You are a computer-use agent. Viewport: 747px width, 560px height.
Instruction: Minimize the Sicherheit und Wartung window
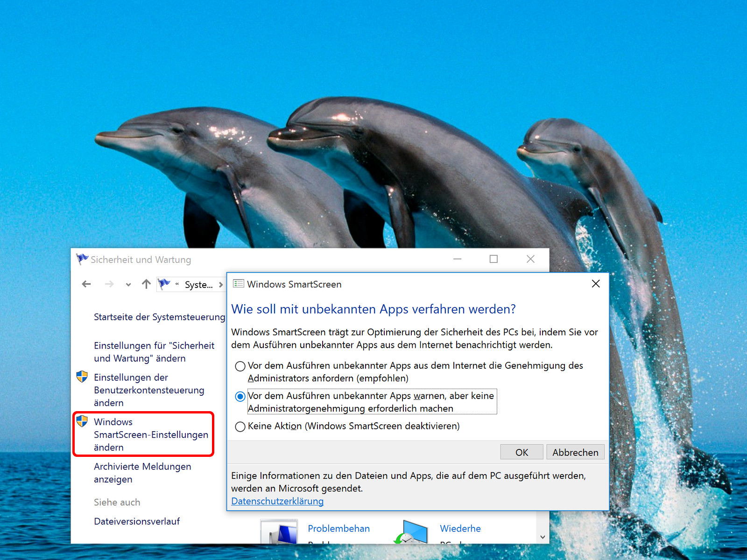coord(458,259)
